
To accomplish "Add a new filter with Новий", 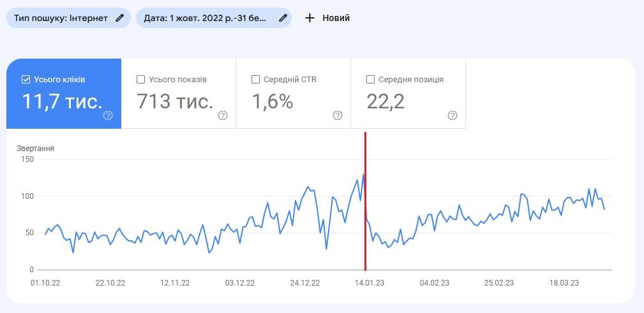I will [327, 18].
